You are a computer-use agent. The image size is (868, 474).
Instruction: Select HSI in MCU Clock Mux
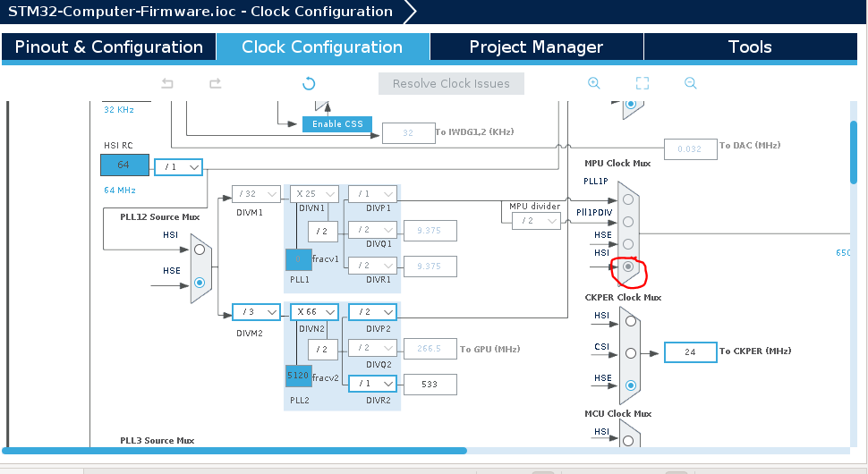(628, 441)
